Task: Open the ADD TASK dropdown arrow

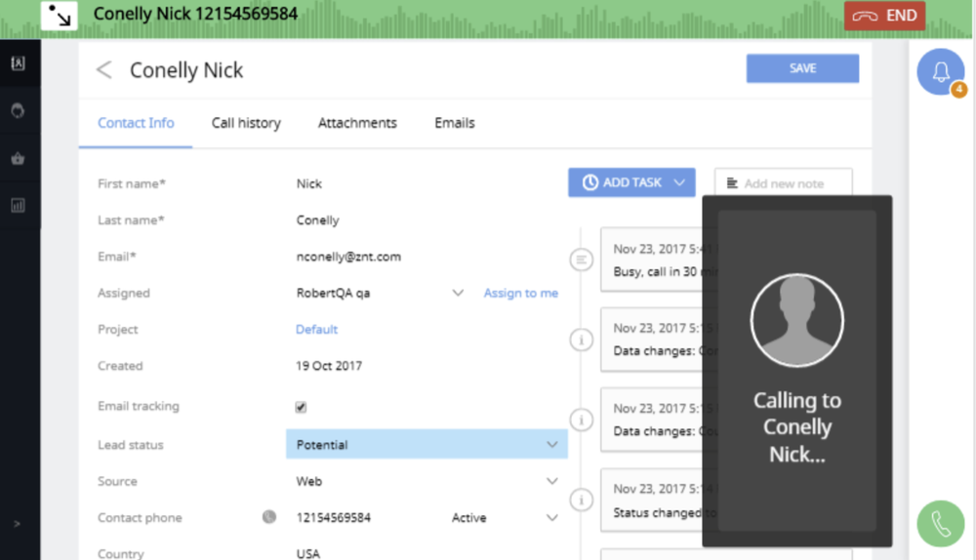Action: tap(679, 182)
